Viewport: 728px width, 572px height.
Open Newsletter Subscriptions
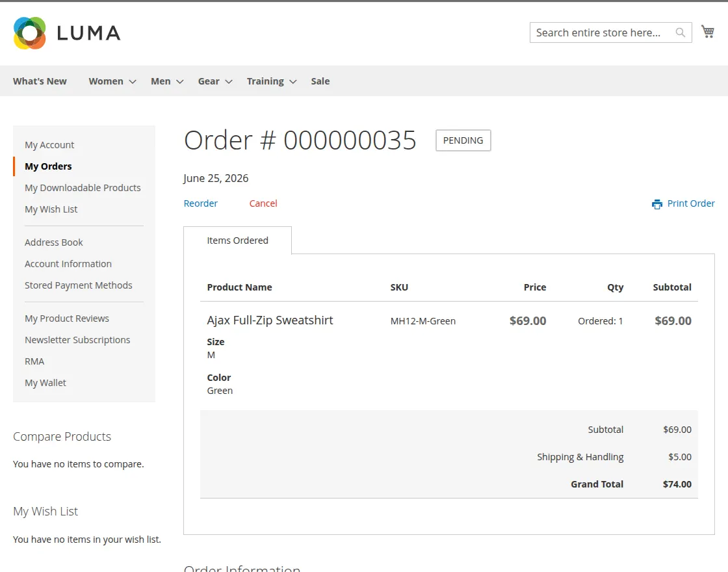pyautogui.click(x=77, y=340)
